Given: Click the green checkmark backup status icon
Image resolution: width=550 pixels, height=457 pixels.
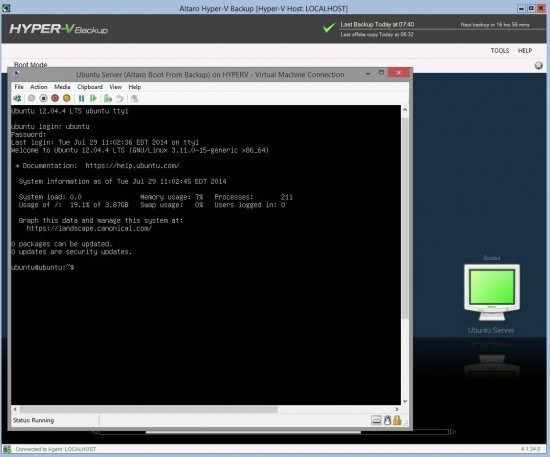Looking at the screenshot, I should point(329,28).
